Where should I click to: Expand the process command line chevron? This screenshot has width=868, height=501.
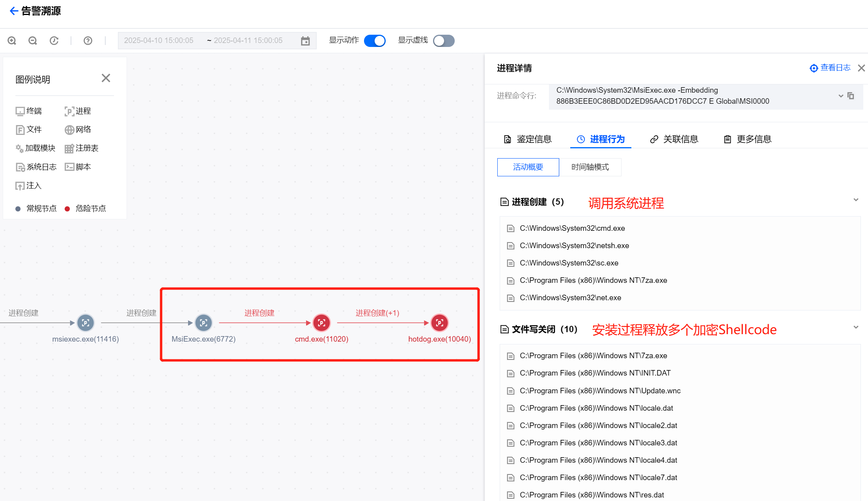(841, 96)
